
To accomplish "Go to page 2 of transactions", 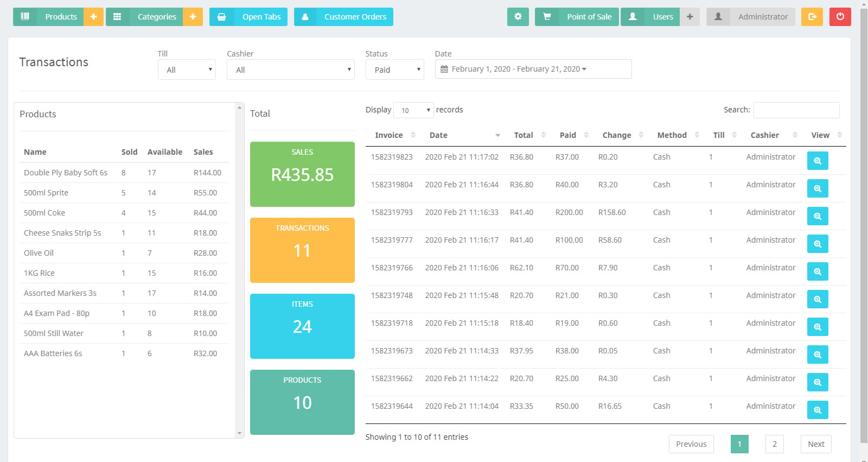I will coord(774,444).
